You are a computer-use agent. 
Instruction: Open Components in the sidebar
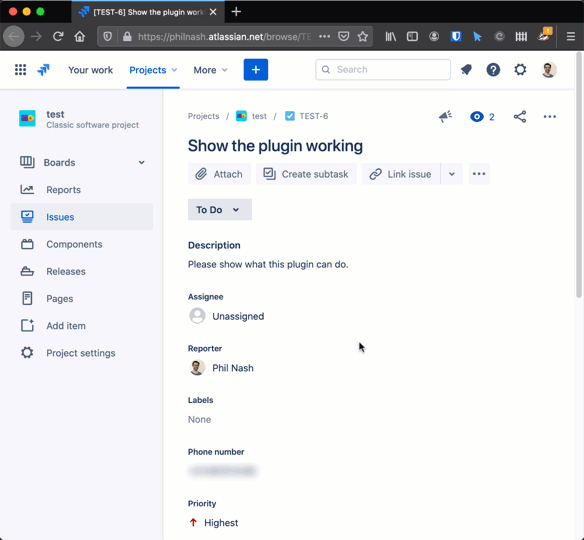[x=82, y=244]
